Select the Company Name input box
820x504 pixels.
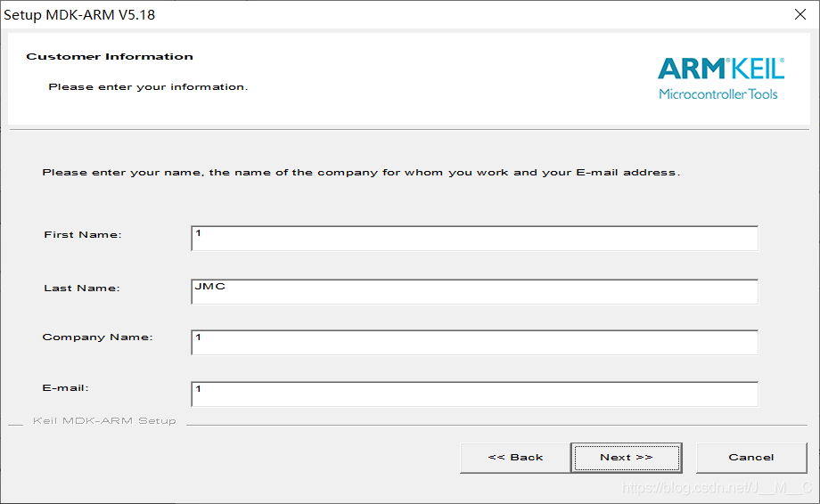click(x=475, y=342)
